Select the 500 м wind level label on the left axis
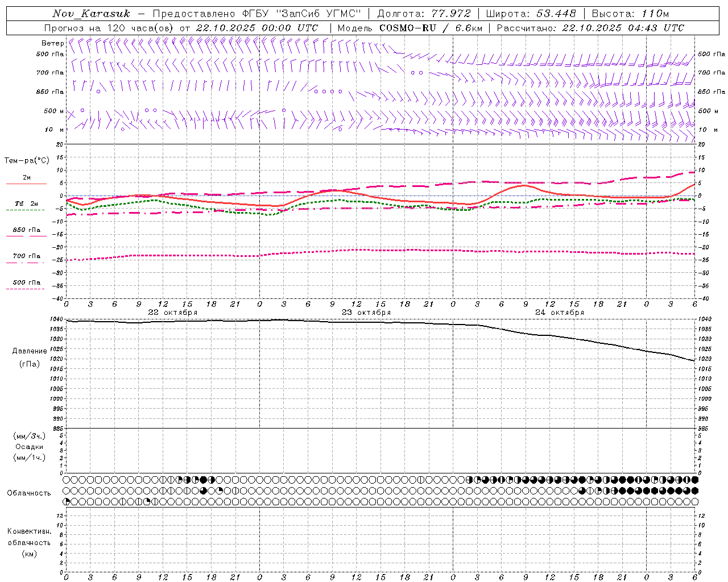This screenshot has width=728, height=582. (54, 111)
